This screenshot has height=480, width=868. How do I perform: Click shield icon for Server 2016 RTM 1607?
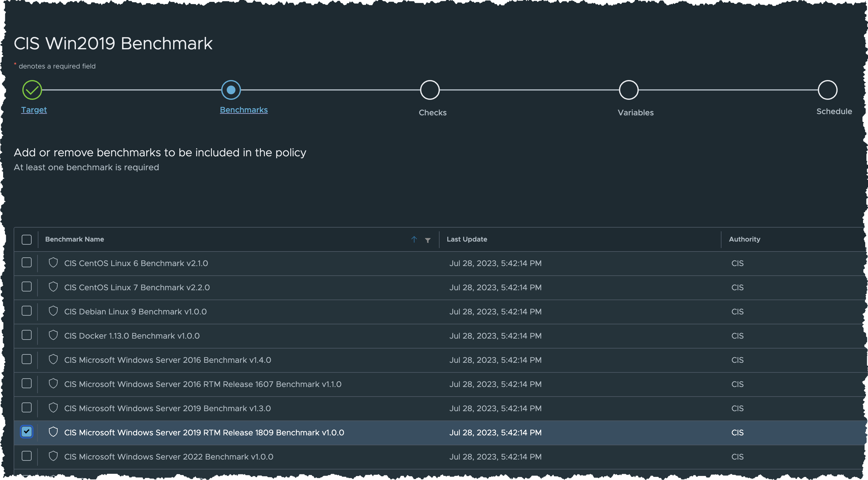(53, 384)
